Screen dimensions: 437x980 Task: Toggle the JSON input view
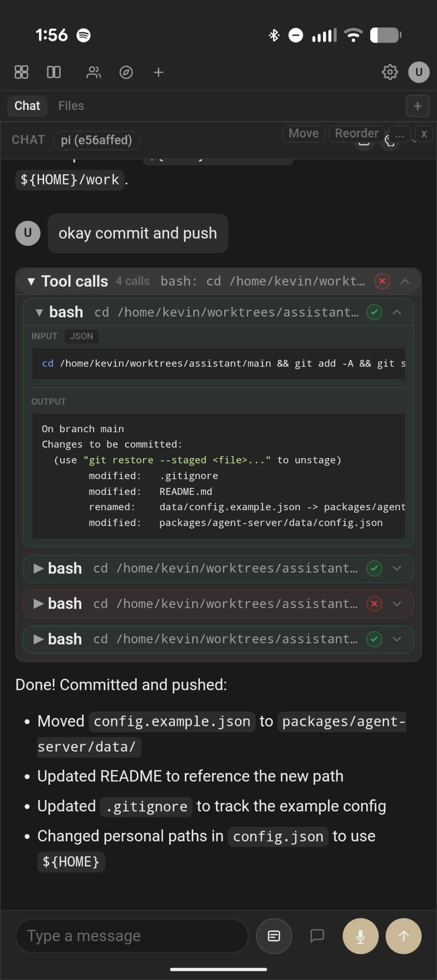pos(82,336)
